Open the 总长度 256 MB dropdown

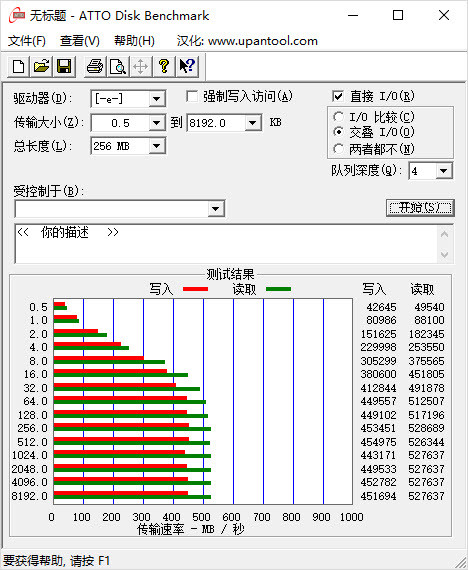click(157, 146)
